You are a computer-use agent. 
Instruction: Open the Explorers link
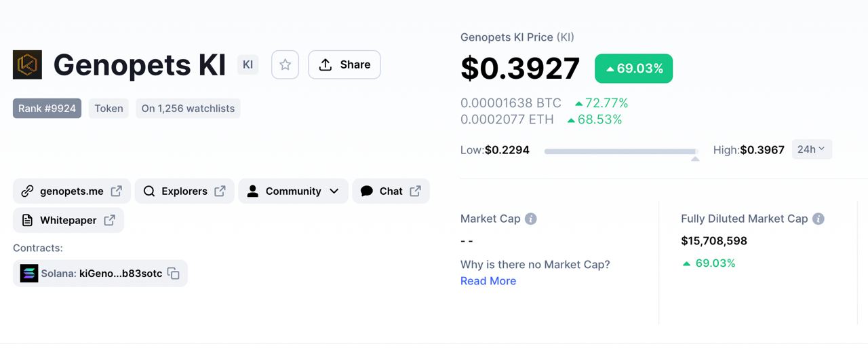coord(184,191)
